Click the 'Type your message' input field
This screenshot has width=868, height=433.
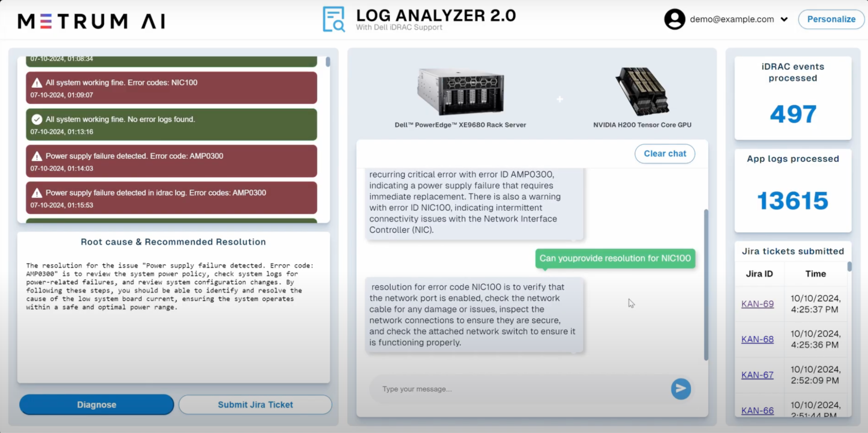click(x=519, y=389)
